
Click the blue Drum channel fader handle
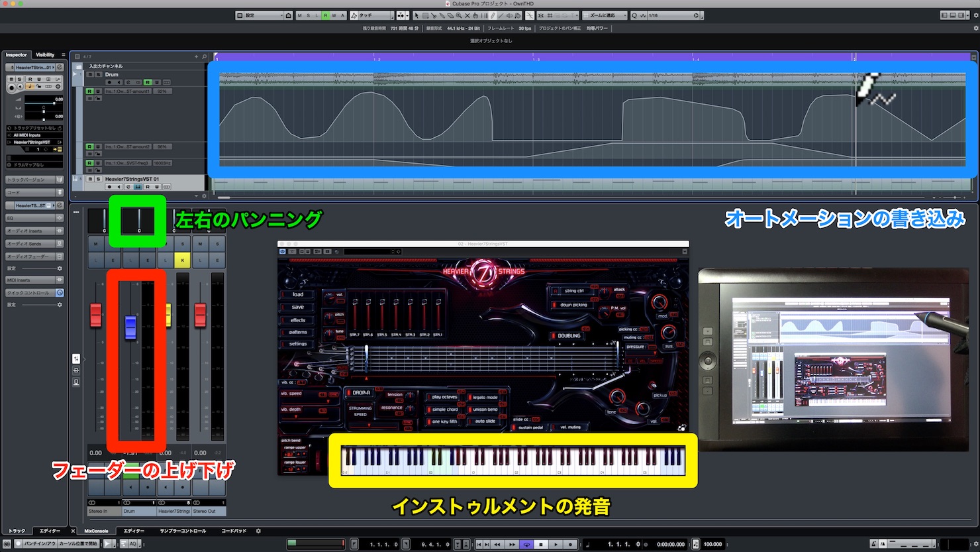pos(130,327)
